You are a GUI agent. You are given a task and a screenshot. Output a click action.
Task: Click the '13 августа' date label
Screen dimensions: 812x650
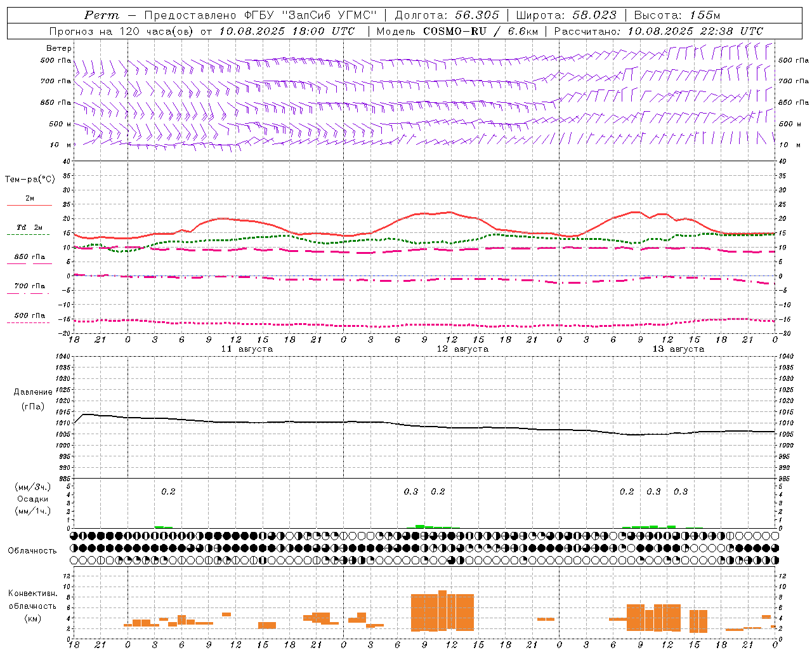(x=678, y=349)
